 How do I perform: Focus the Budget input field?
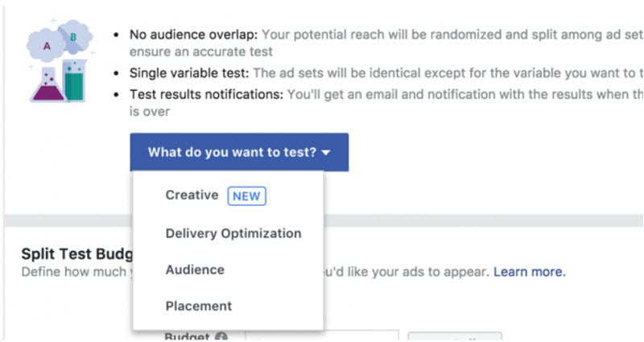[322, 337]
